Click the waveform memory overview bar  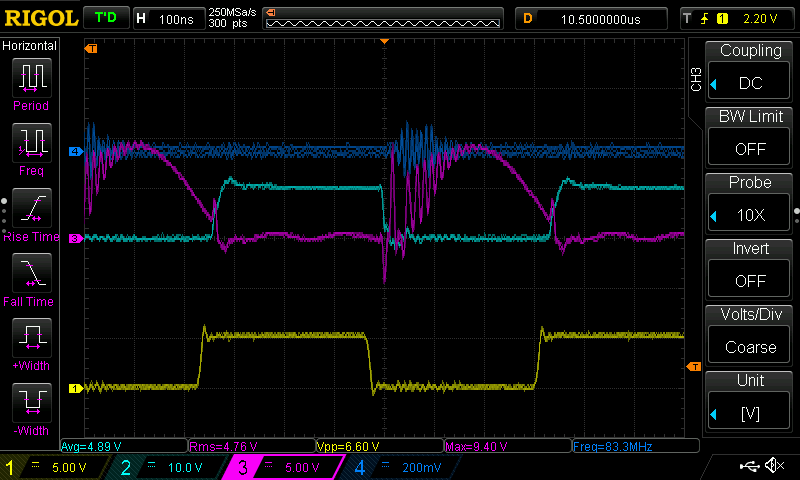383,19
